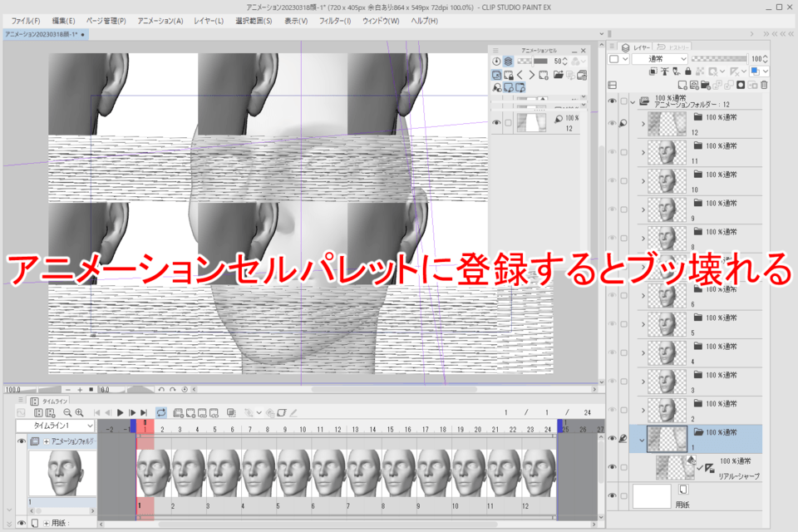Hide the 用紙 layer in the Layer panel
Image resolution: width=798 pixels, height=532 pixels.
(x=613, y=496)
